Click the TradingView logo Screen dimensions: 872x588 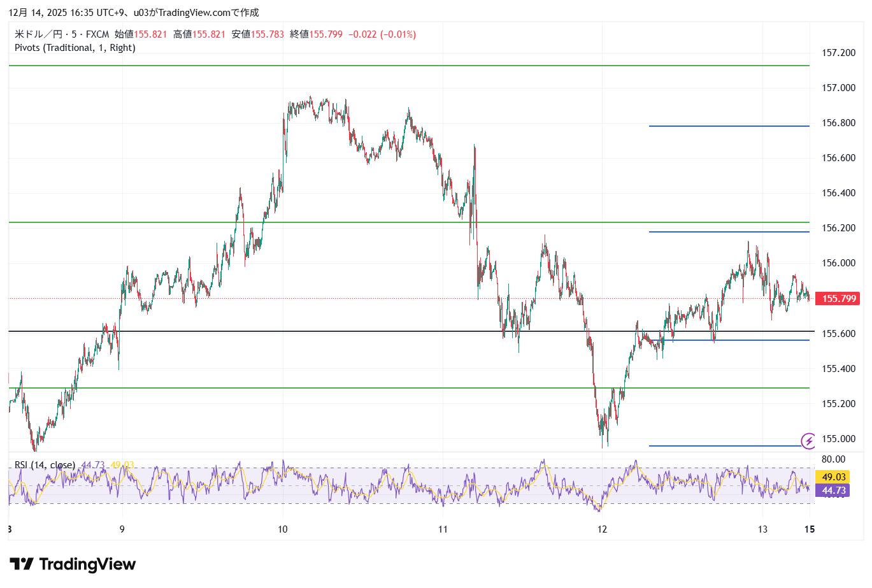[73, 564]
